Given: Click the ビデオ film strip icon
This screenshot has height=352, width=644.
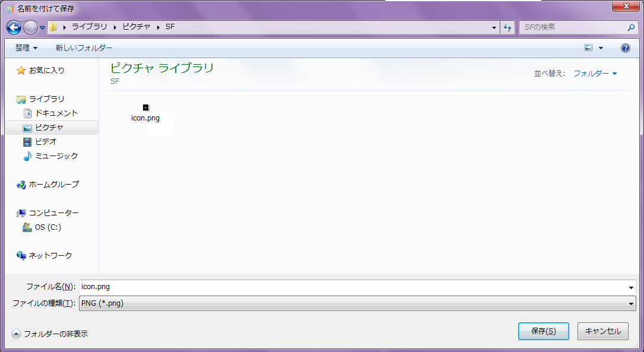Looking at the screenshot, I should pyautogui.click(x=27, y=142).
